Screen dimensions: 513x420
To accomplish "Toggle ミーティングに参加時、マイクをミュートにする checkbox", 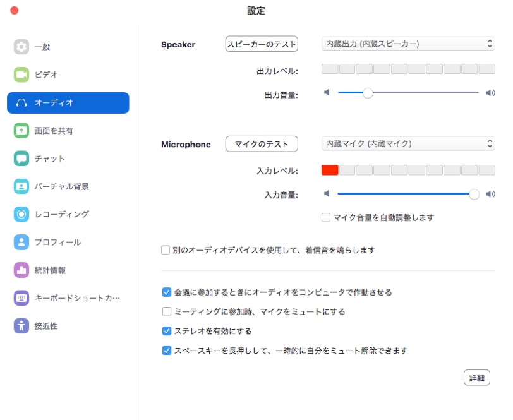I will click(x=167, y=311).
